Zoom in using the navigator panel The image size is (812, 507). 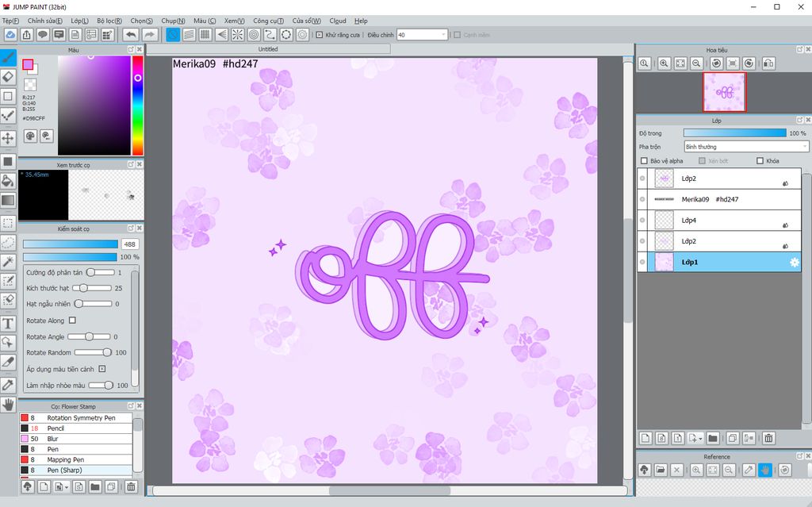coord(664,63)
